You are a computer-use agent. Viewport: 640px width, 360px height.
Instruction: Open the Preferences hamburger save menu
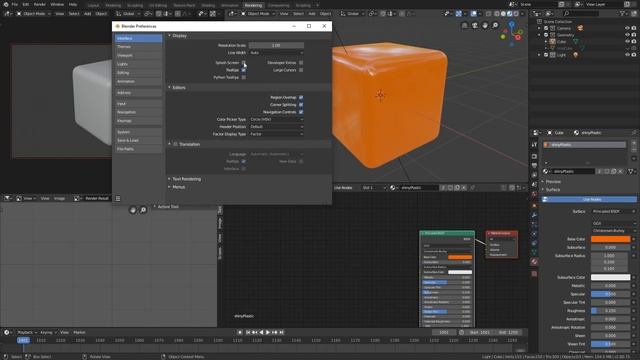[118, 198]
